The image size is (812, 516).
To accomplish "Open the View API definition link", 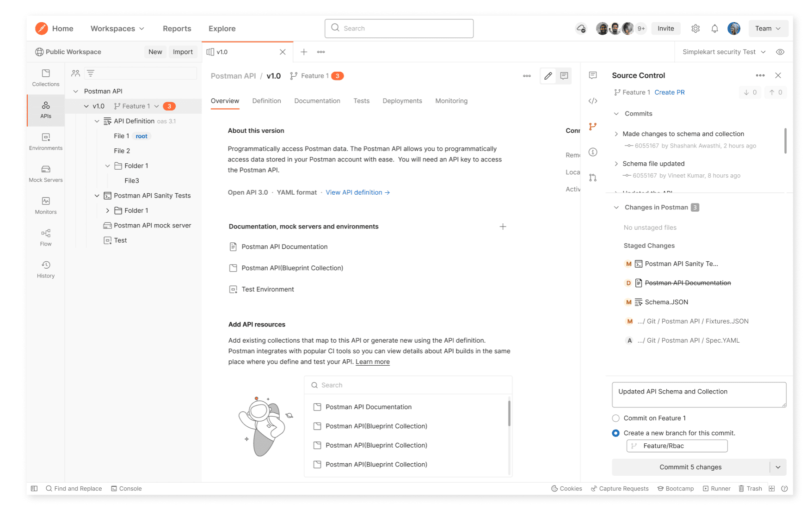I will point(358,192).
